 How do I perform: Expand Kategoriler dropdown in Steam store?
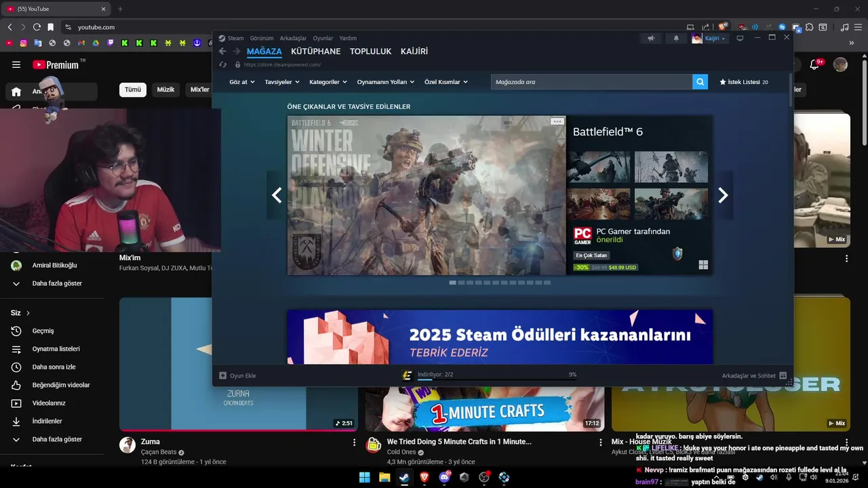328,82
